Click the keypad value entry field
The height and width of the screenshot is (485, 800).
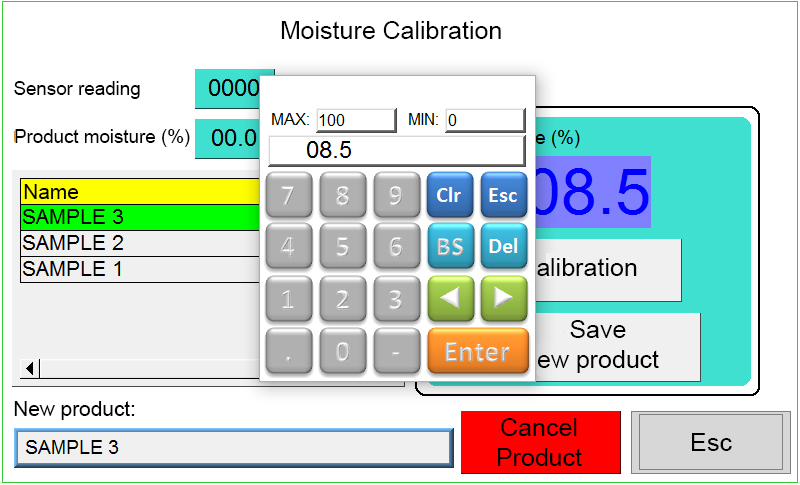click(x=396, y=151)
